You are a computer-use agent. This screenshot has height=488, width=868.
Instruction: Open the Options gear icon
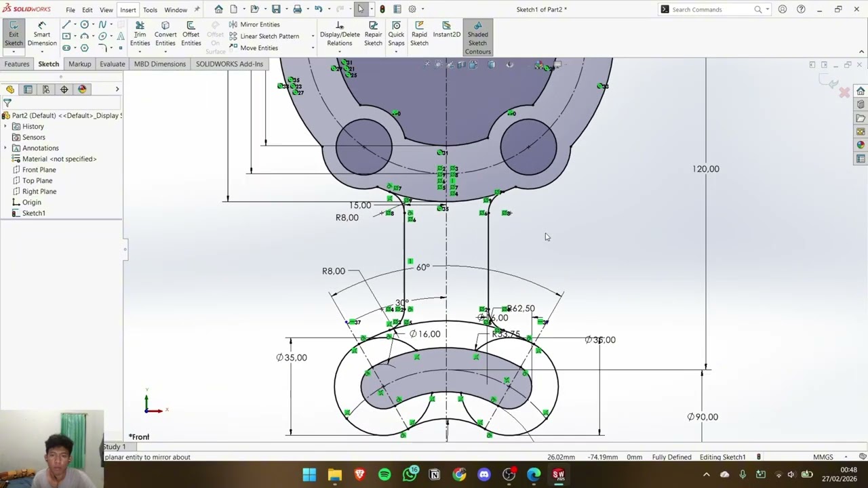click(412, 9)
